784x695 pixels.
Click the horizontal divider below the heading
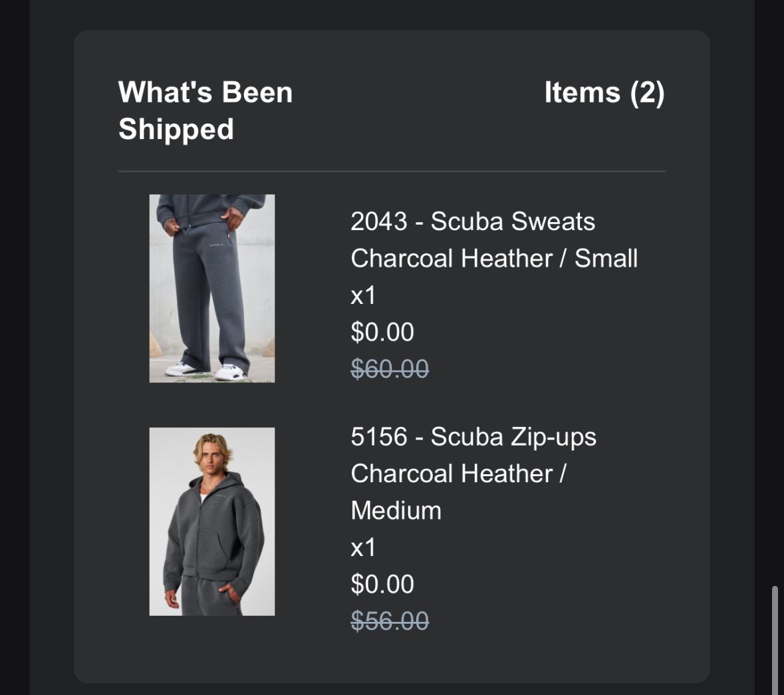pos(392,172)
